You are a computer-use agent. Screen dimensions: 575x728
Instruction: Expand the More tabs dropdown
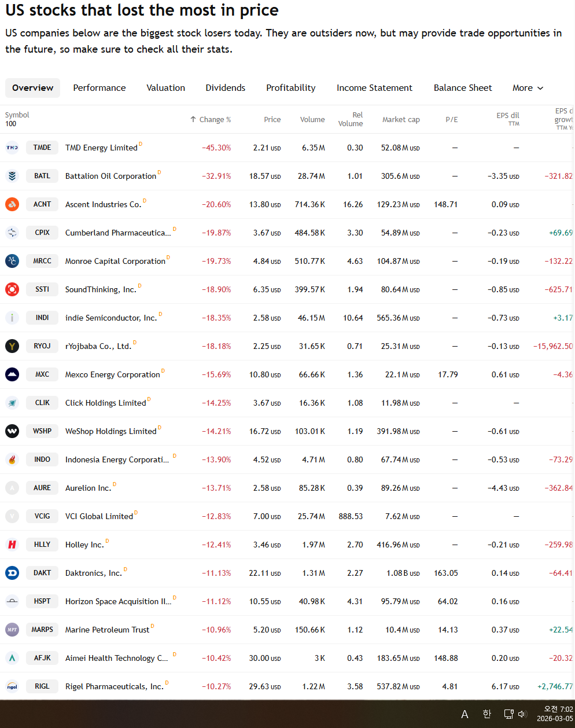point(528,88)
